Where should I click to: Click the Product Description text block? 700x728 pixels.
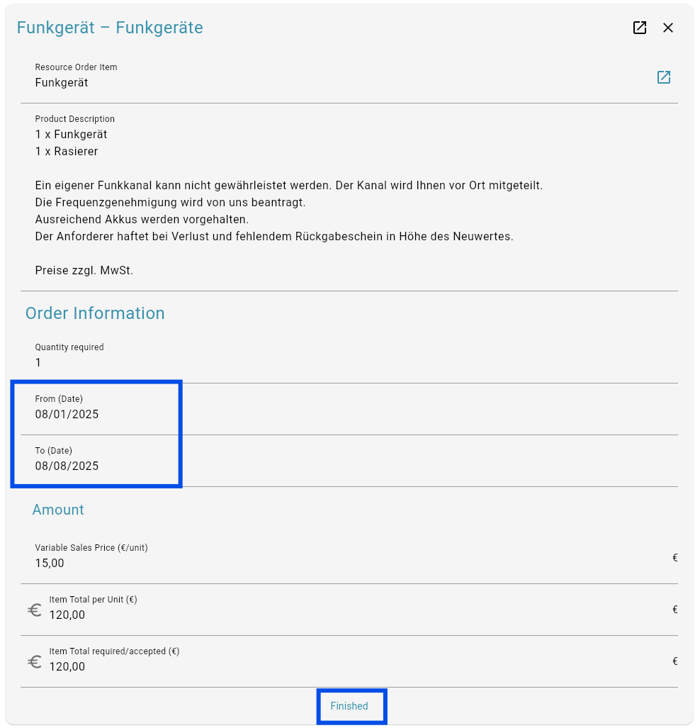[289, 203]
